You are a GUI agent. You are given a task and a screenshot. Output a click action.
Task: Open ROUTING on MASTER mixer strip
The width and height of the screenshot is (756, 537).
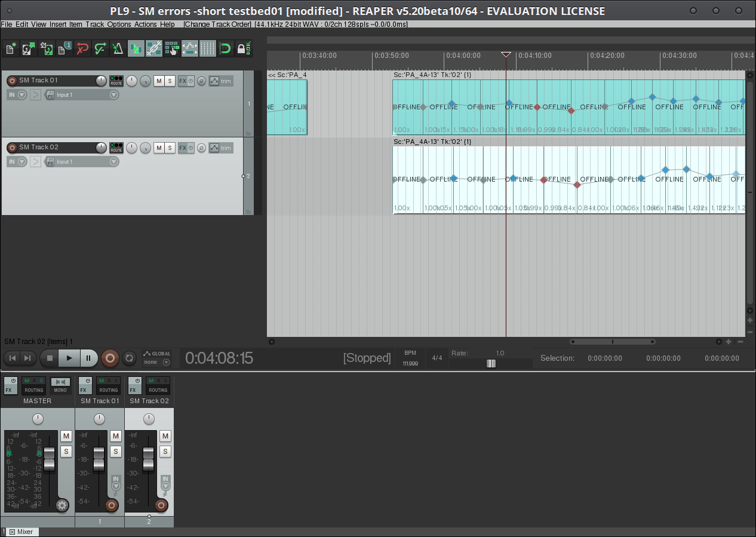coord(33,385)
